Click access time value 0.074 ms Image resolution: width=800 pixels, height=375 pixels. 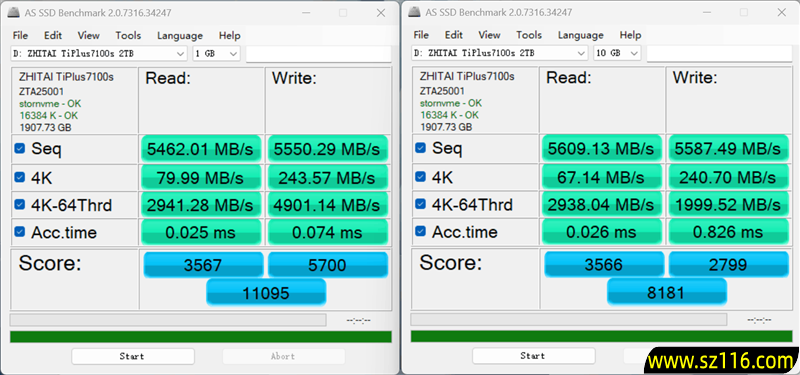pos(327,233)
